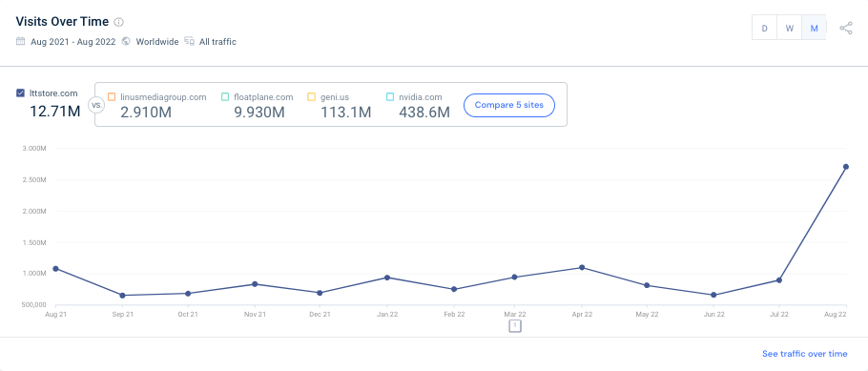Click the May 22 data point
This screenshot has height=371, width=868.
647,286
